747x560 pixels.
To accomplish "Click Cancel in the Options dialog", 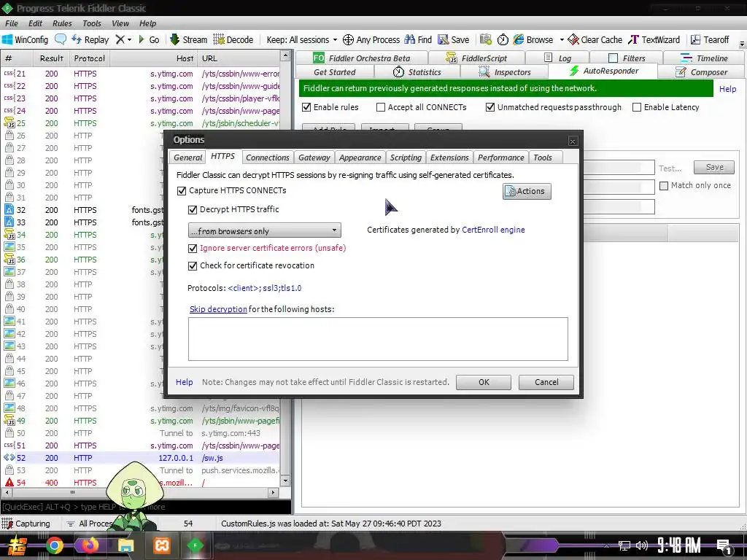I will pyautogui.click(x=546, y=382).
